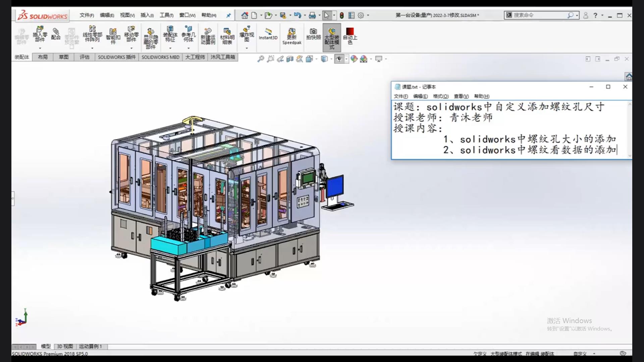The width and height of the screenshot is (644, 362).
Task: Open the File Properties list icon
Action: coord(351,15)
